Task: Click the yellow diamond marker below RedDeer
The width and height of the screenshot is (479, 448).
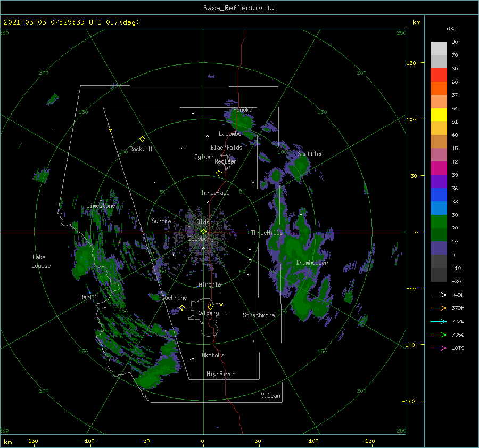Action: click(219, 173)
